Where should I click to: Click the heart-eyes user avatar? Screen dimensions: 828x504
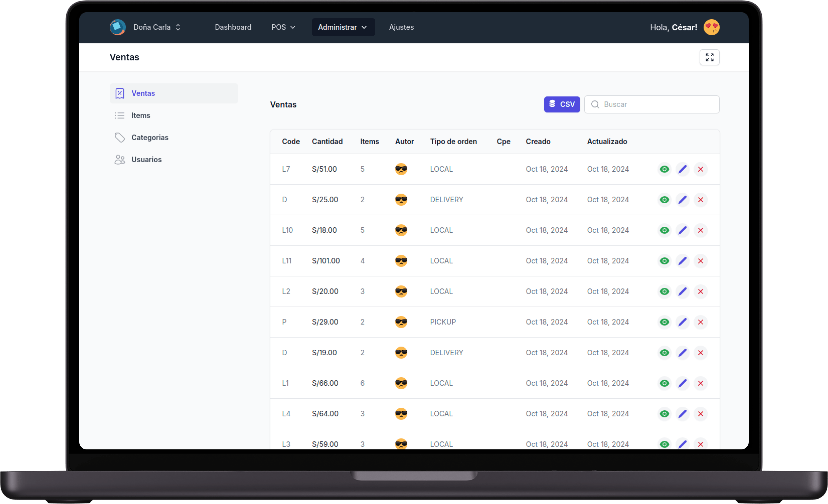click(711, 27)
